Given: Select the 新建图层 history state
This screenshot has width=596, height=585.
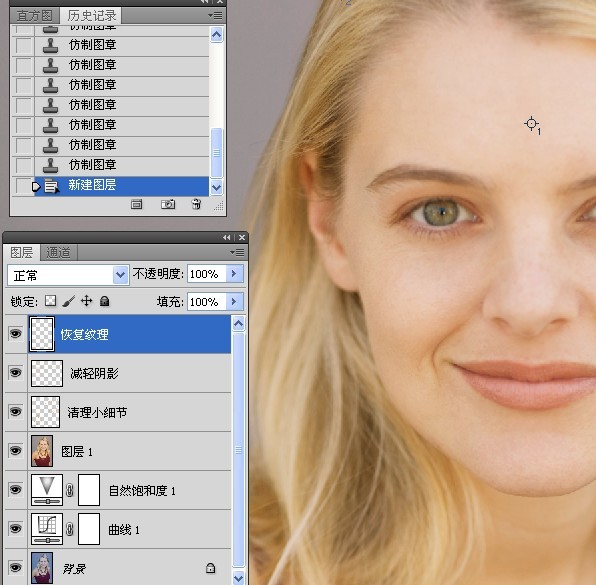Looking at the screenshot, I should [x=122, y=186].
